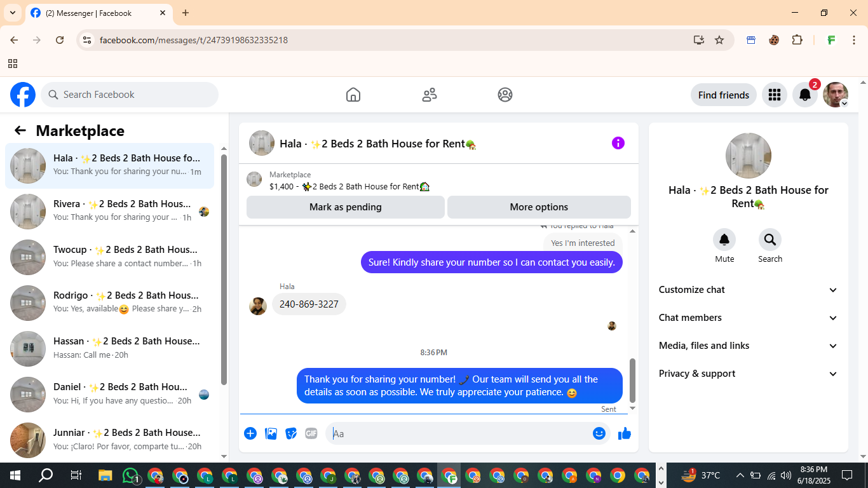Open the taskbar clock showing 8:36 PM

coord(813,475)
